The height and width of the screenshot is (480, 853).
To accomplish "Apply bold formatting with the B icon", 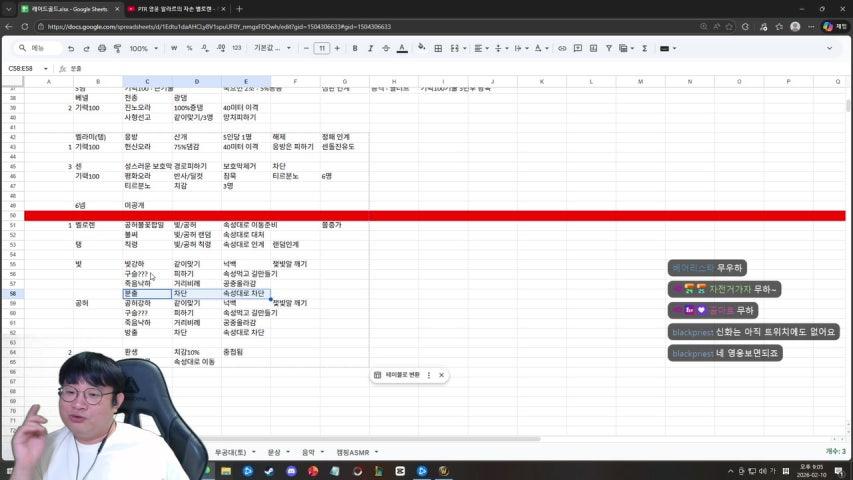I will [354, 48].
